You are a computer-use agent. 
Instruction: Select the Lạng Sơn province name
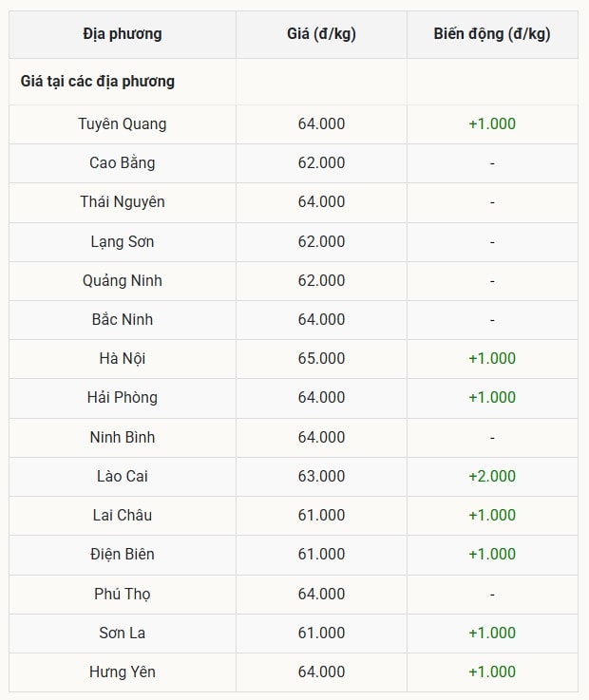[123, 241]
